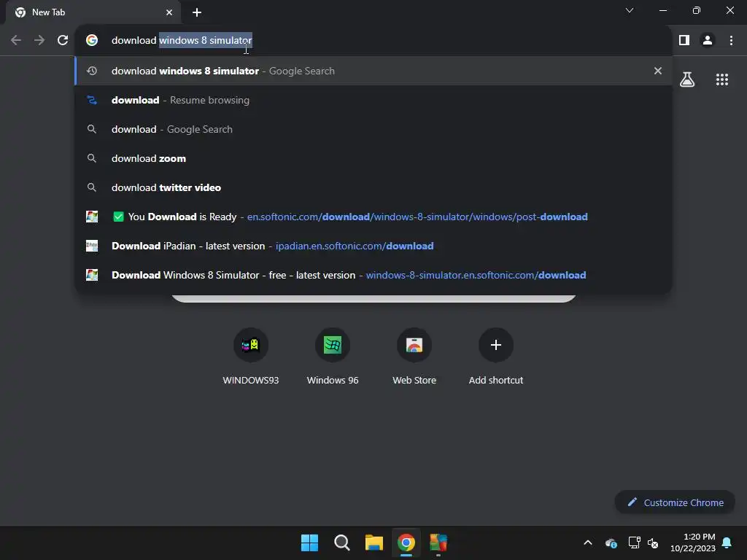The image size is (747, 560).
Task: Select 'download - Google Search' suggestion
Action: [373, 129]
